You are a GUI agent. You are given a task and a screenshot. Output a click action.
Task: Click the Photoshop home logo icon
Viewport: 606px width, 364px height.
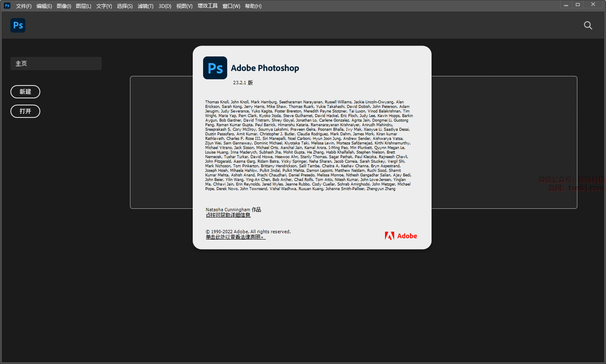18,25
